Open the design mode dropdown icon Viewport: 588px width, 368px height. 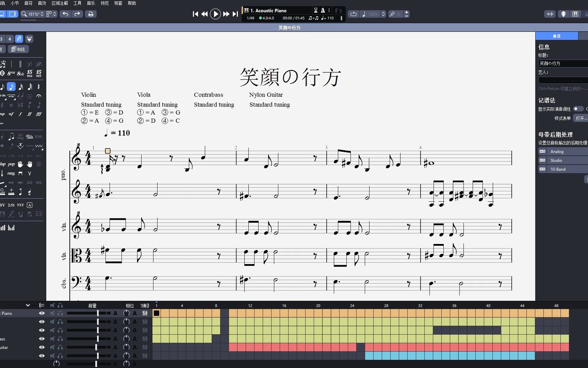(30, 39)
